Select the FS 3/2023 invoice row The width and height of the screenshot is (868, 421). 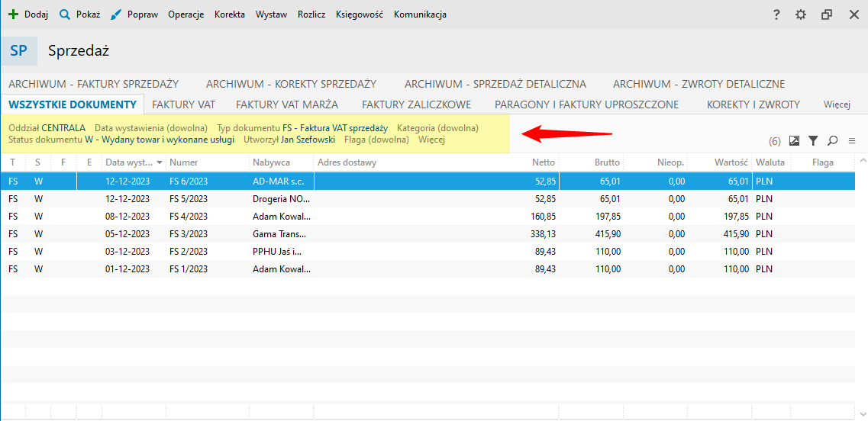click(x=428, y=234)
